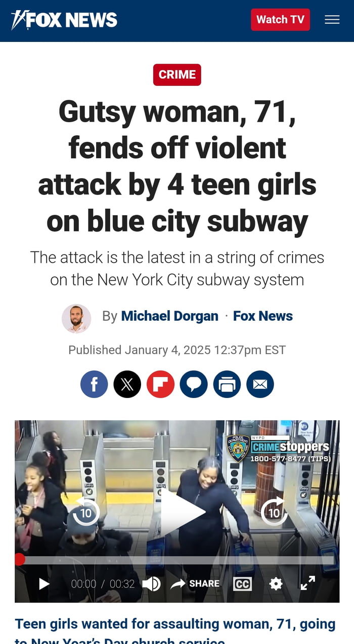Share article on Facebook
This screenshot has width=354, height=644.
pyautogui.click(x=94, y=384)
